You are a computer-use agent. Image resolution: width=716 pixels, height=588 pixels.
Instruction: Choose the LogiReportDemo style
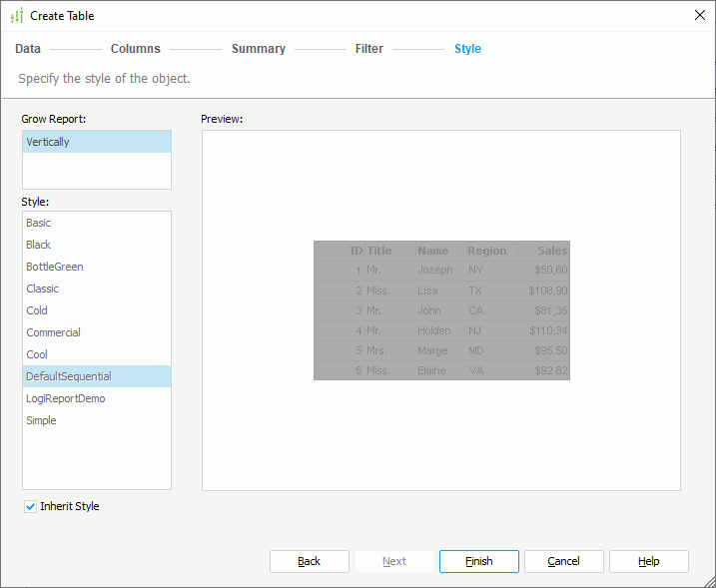pos(97,398)
